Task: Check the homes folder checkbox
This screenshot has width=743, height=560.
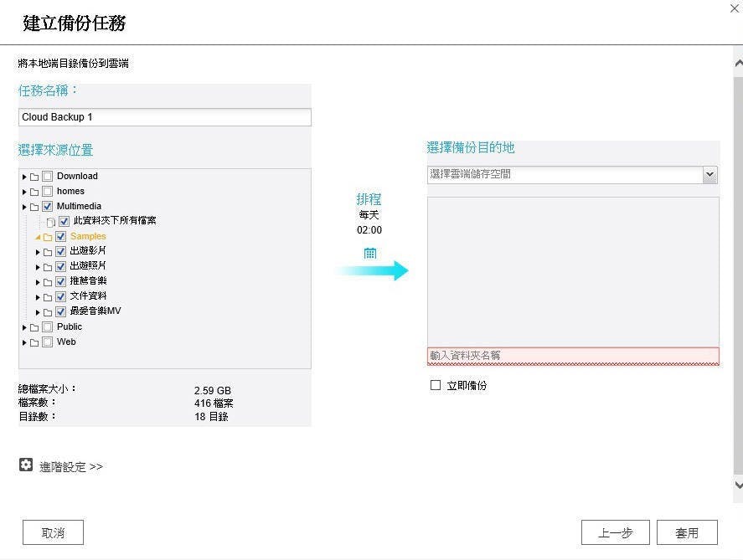Action: coord(47,191)
